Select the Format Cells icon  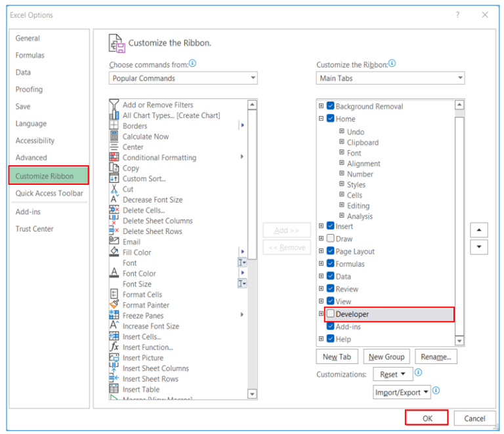pyautogui.click(x=114, y=294)
